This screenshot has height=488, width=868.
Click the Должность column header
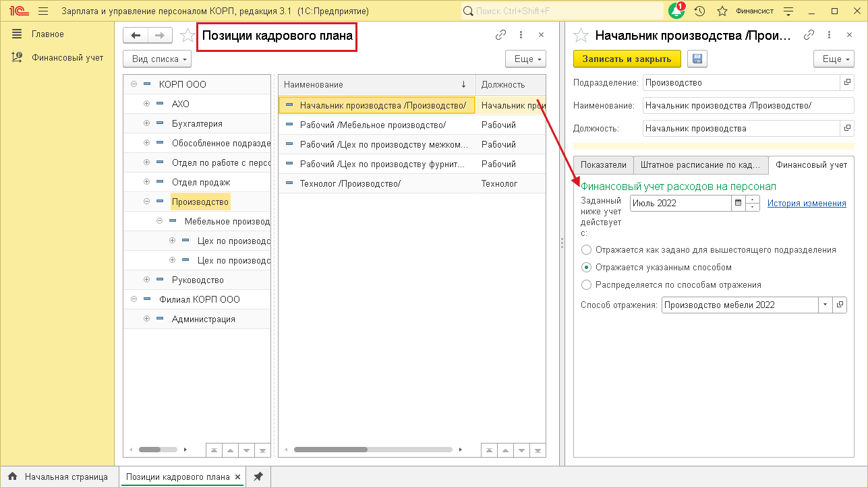pyautogui.click(x=511, y=84)
